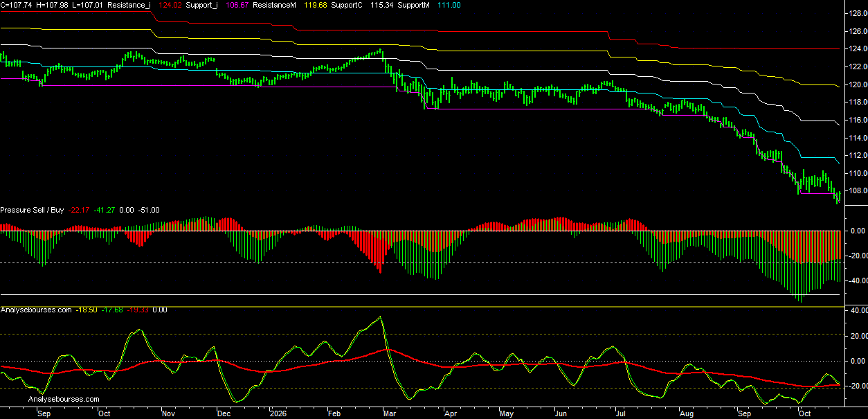Click the cyan SupportM value "111.00"
The image size is (868, 419).
[449, 5]
